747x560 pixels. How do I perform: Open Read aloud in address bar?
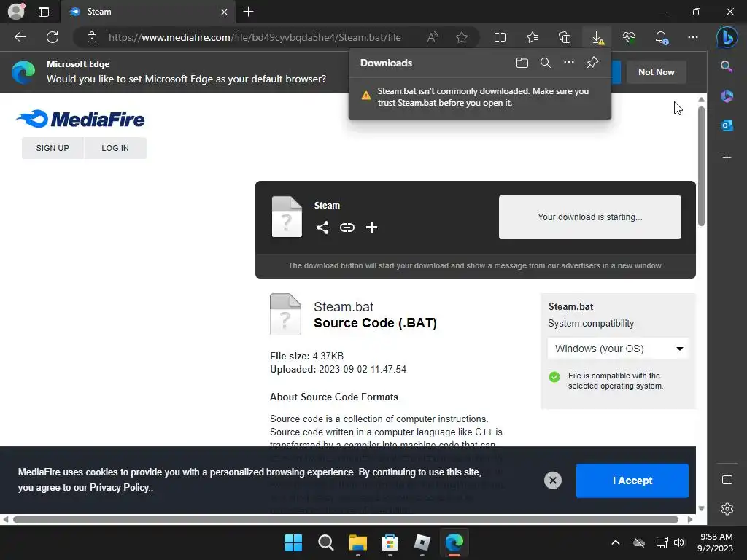tap(433, 37)
